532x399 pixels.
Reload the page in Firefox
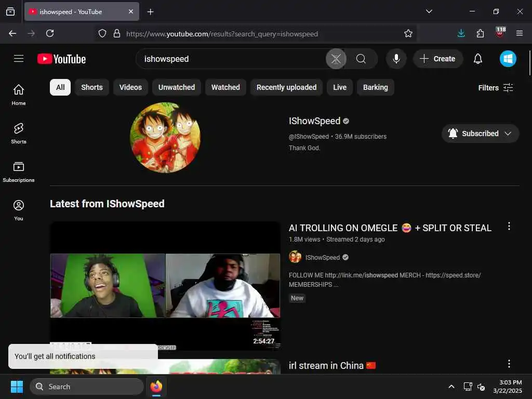click(x=50, y=33)
